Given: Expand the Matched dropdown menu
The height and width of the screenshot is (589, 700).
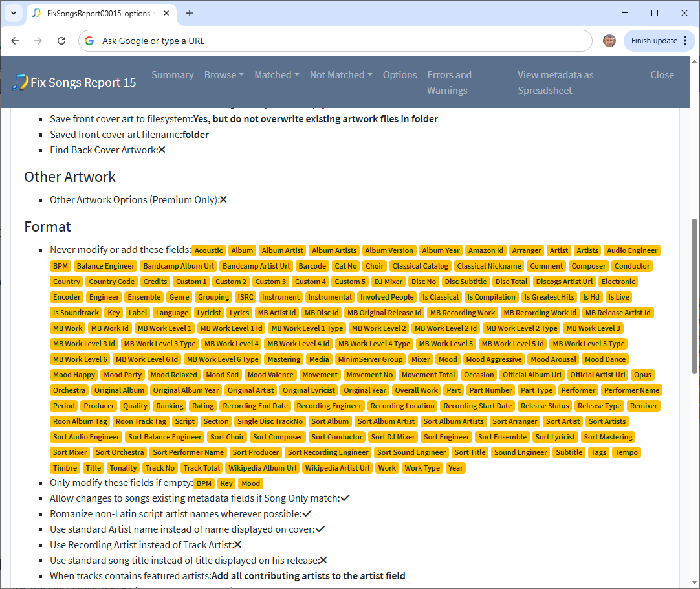Looking at the screenshot, I should pyautogui.click(x=276, y=75).
